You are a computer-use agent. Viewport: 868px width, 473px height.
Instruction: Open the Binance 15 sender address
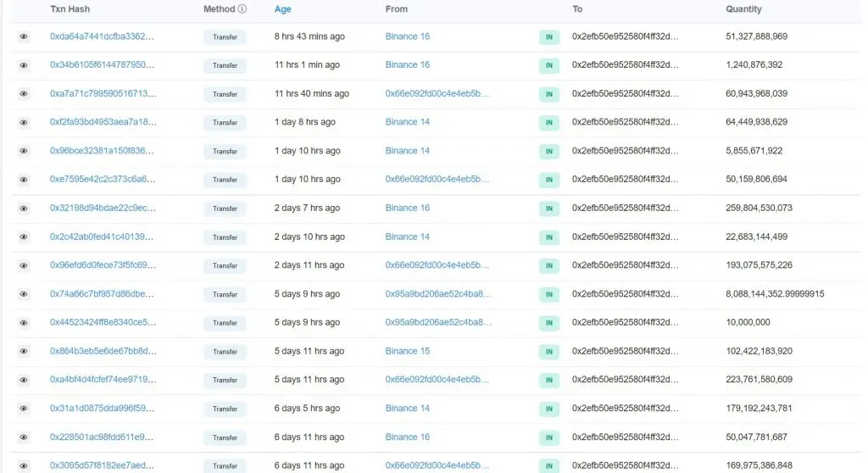pyautogui.click(x=408, y=351)
